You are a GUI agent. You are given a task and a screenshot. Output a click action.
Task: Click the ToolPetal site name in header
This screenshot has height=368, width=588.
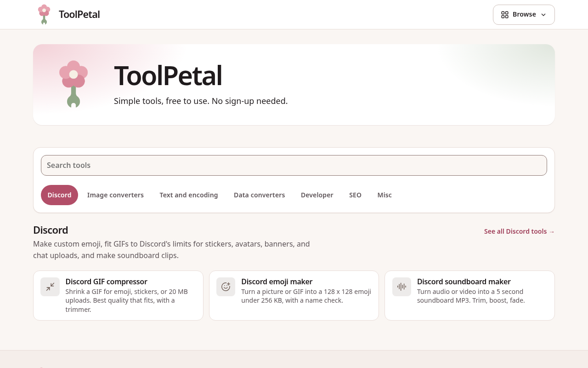(x=79, y=14)
